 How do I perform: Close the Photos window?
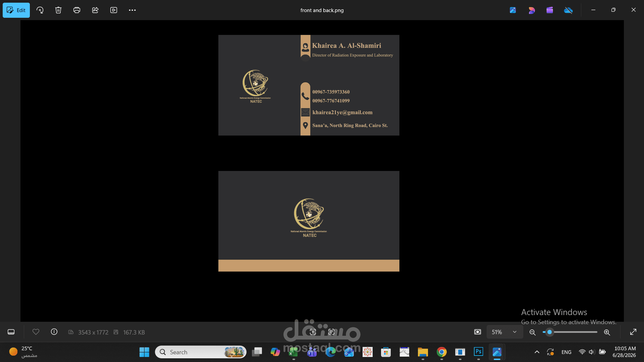coord(634,10)
